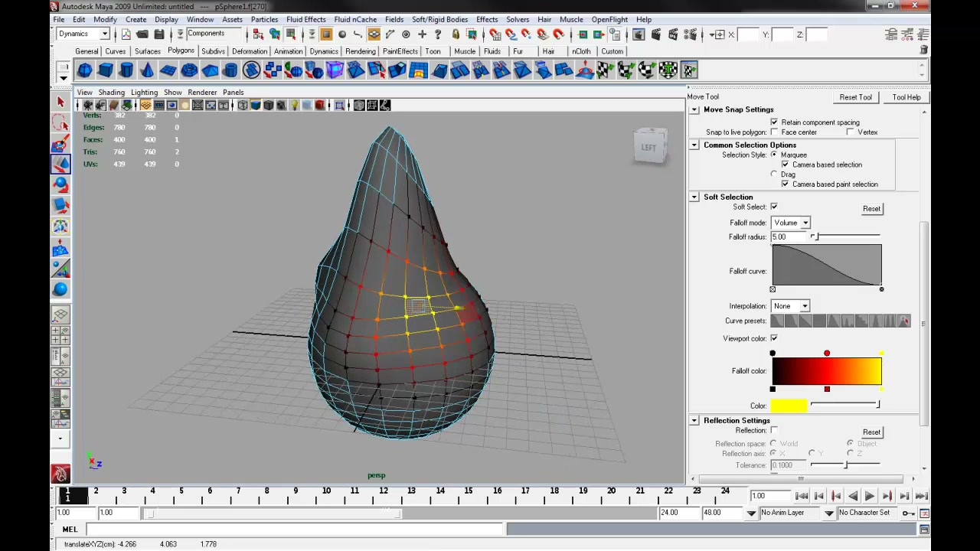Play backwards in the playback controls
This screenshot has height=551, width=980.
point(853,496)
